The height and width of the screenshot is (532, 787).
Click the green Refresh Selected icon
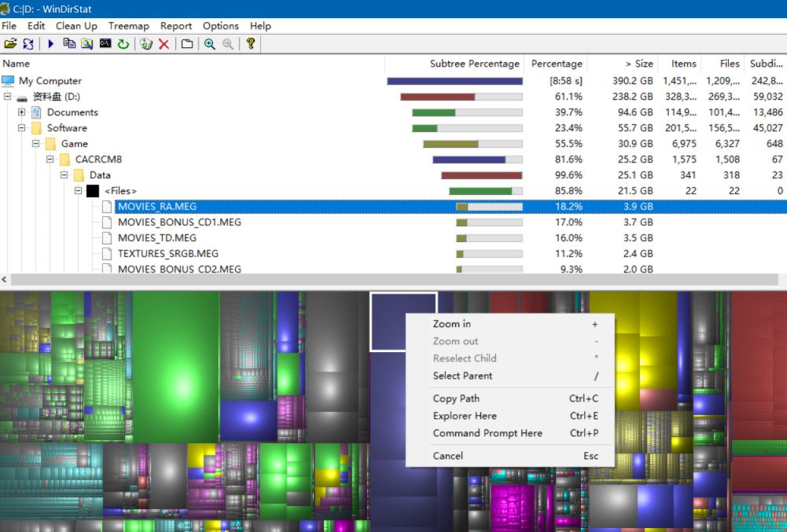click(x=123, y=44)
